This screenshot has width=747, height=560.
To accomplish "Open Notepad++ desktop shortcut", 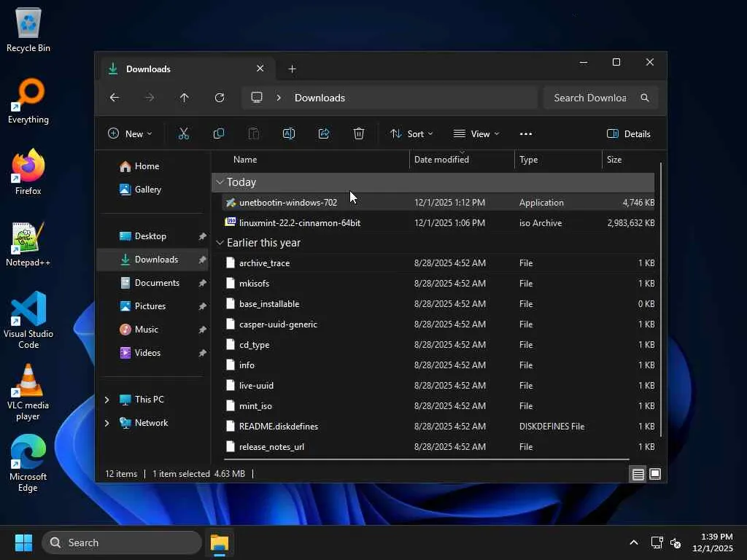I will [x=28, y=244].
